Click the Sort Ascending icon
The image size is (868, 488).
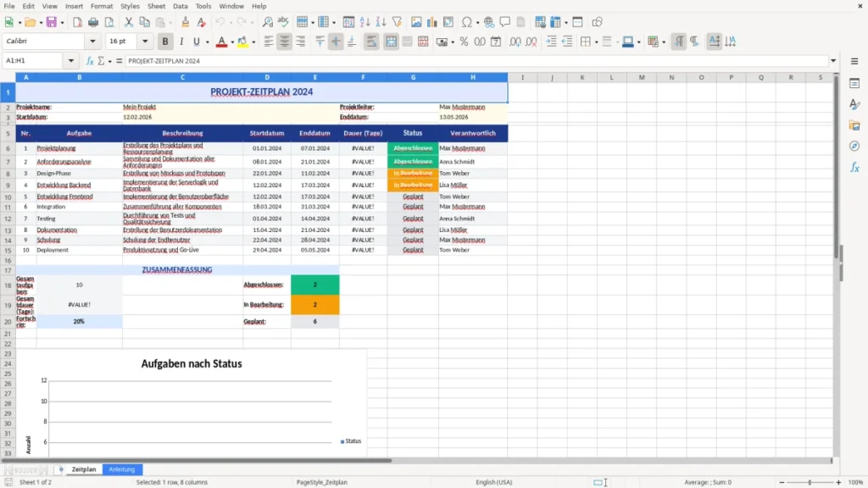(364, 22)
